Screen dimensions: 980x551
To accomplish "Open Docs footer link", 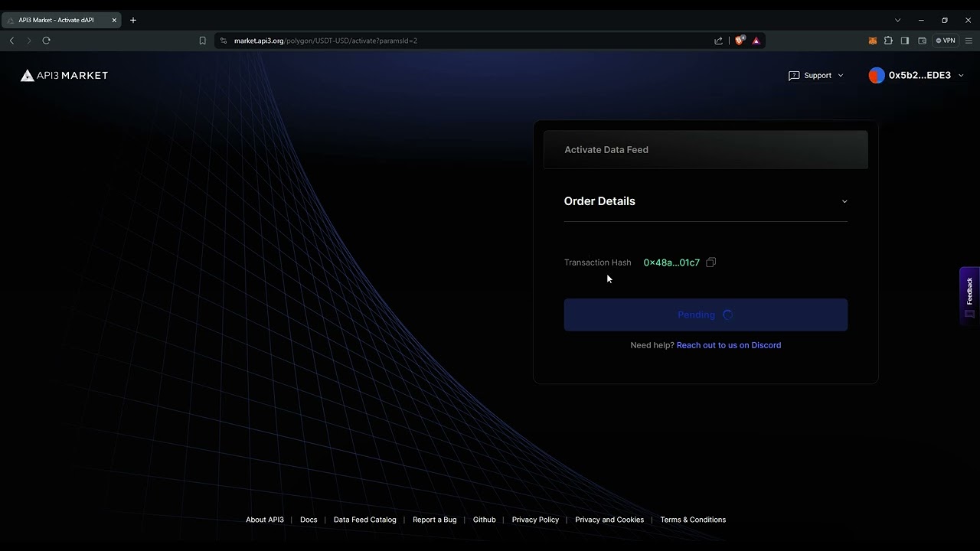I will click(x=309, y=520).
